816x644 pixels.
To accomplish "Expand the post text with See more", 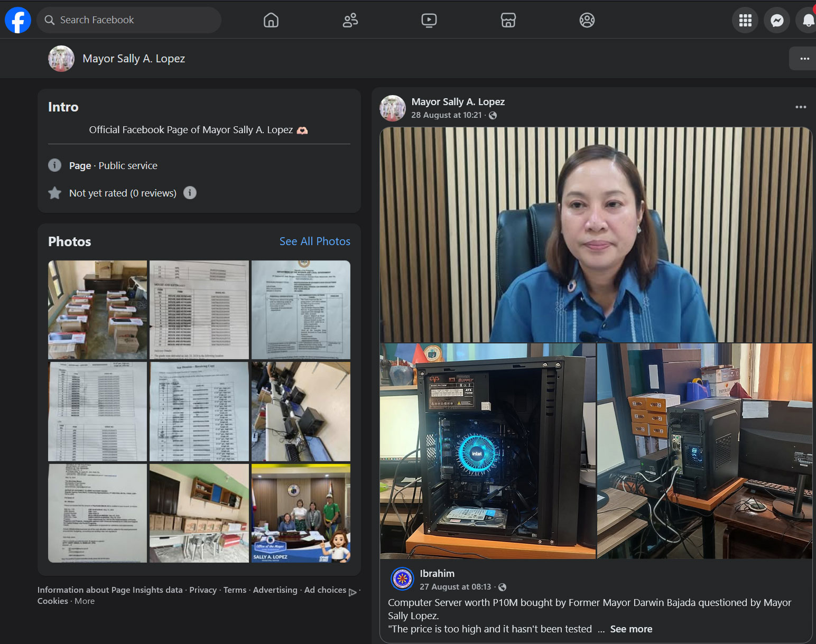I will [631, 629].
